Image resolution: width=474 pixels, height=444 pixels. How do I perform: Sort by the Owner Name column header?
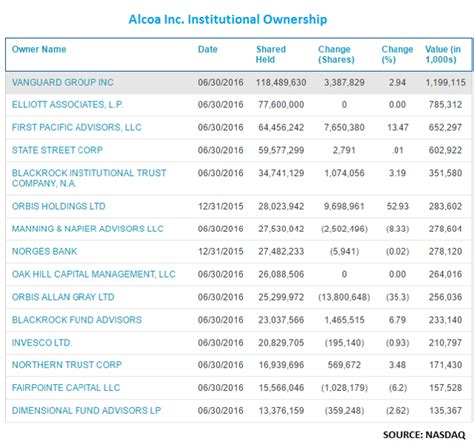tap(39, 49)
